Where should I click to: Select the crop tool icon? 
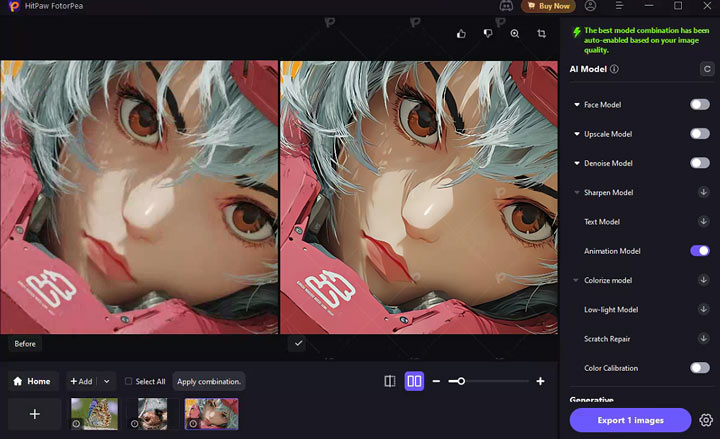pyautogui.click(x=541, y=34)
